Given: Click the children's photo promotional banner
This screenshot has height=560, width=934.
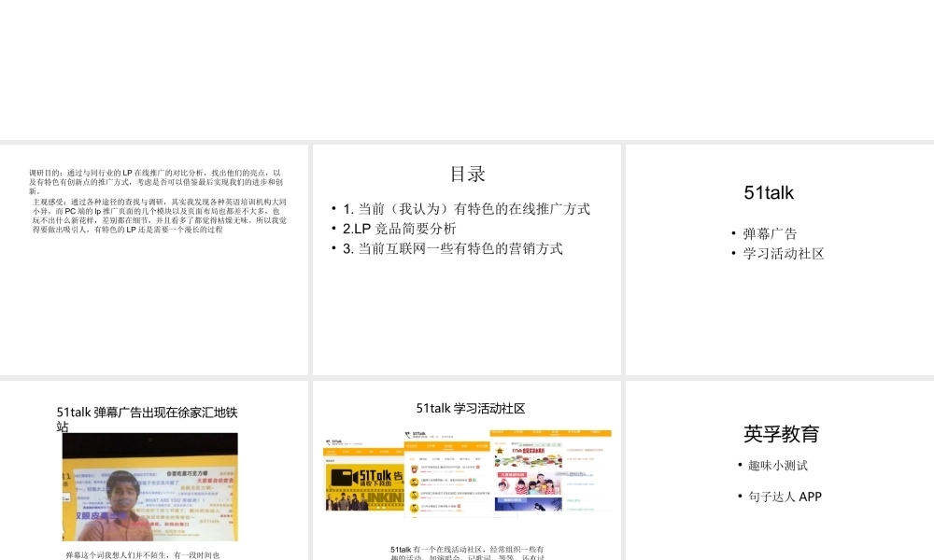Looking at the screenshot, I should point(528,483).
